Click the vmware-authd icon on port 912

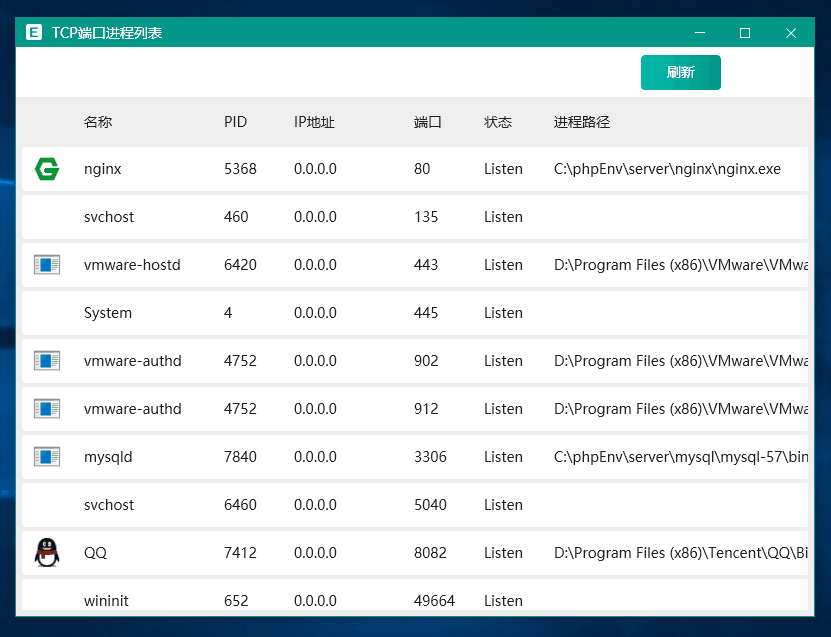[x=46, y=408]
